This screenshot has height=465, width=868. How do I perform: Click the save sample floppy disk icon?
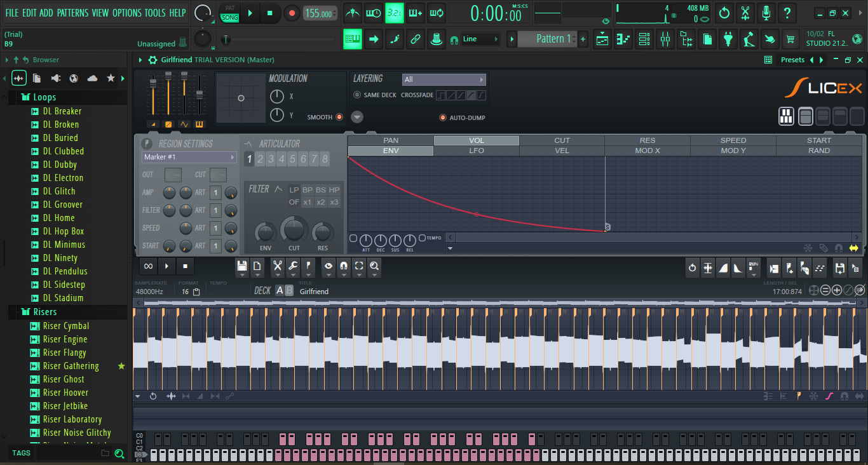point(242,266)
